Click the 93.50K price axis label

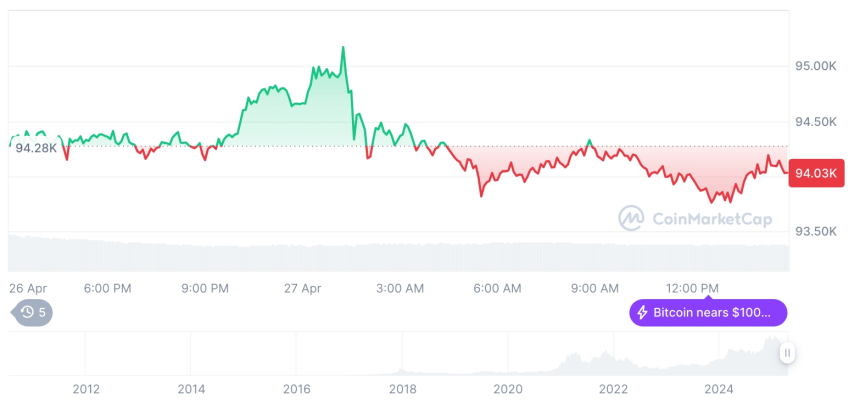[815, 231]
